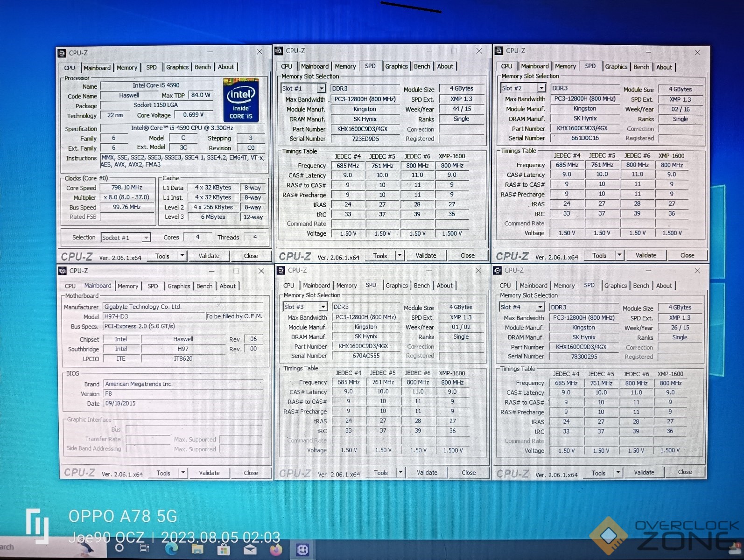Open Graphics tab in Slot #3 window
The width and height of the screenshot is (744, 560).
pyautogui.click(x=397, y=286)
